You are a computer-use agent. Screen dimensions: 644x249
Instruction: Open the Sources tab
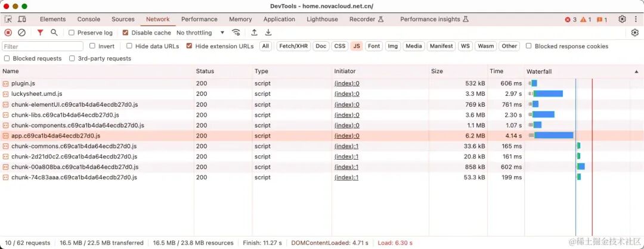pos(123,19)
